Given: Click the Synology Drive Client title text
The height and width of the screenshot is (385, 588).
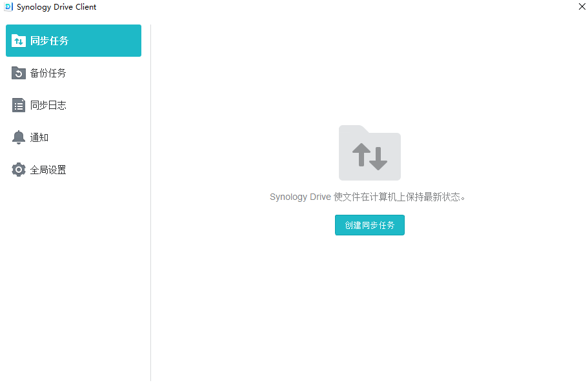Looking at the screenshot, I should pos(57,6).
